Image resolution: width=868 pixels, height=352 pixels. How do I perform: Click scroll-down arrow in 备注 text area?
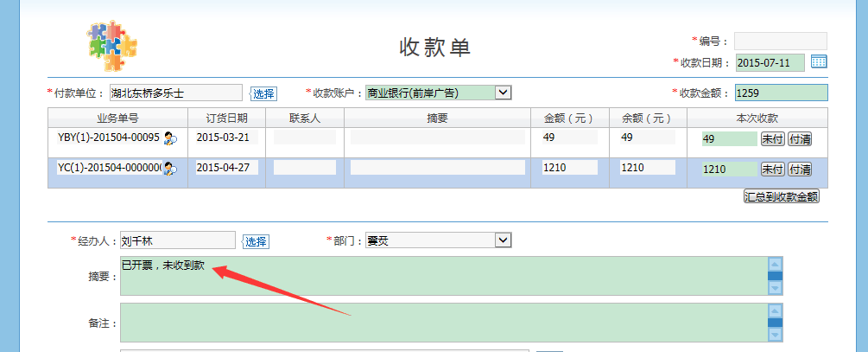[x=775, y=334]
